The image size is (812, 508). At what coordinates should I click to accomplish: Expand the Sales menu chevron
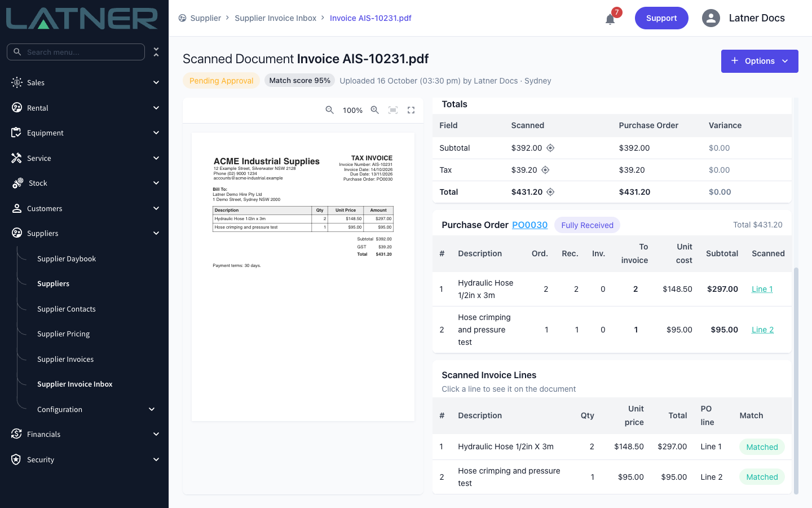(x=156, y=82)
